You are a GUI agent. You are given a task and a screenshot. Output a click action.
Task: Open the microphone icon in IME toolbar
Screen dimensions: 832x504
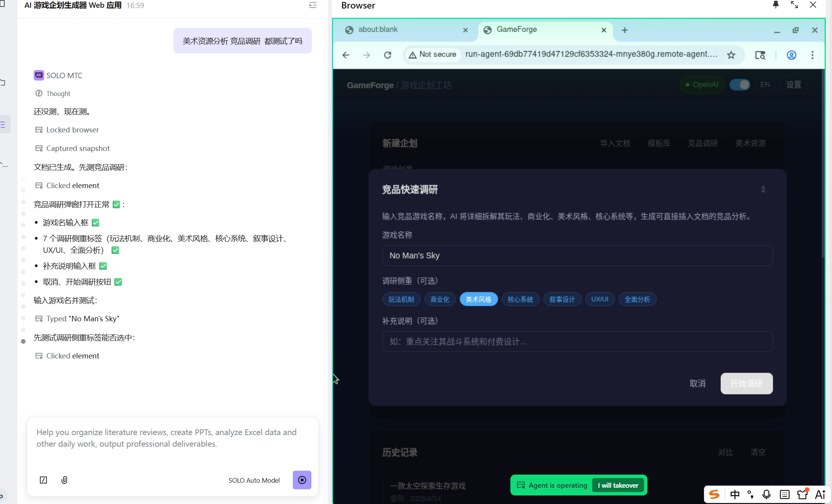click(766, 494)
